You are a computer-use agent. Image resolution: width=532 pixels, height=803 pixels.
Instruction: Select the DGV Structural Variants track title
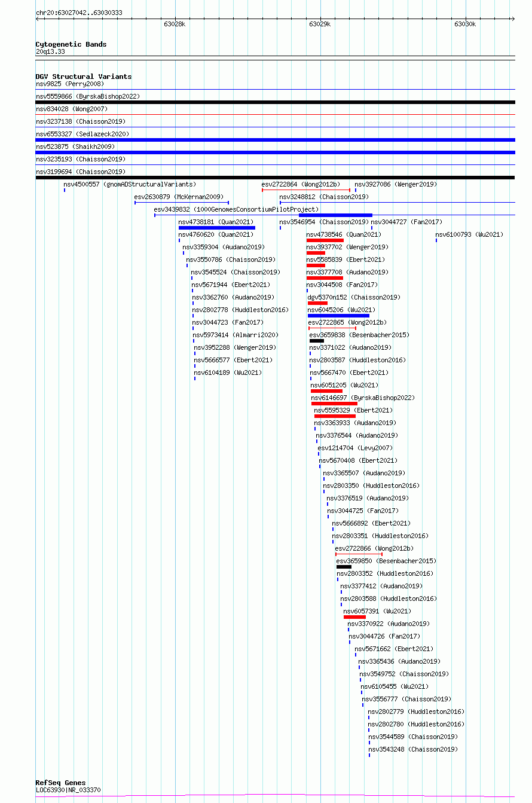(x=84, y=77)
